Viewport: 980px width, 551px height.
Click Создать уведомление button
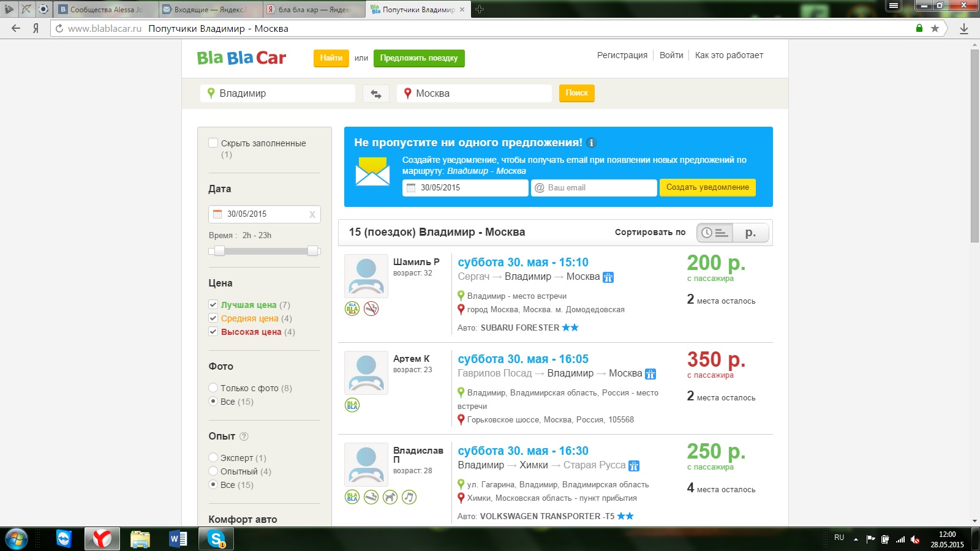click(707, 187)
